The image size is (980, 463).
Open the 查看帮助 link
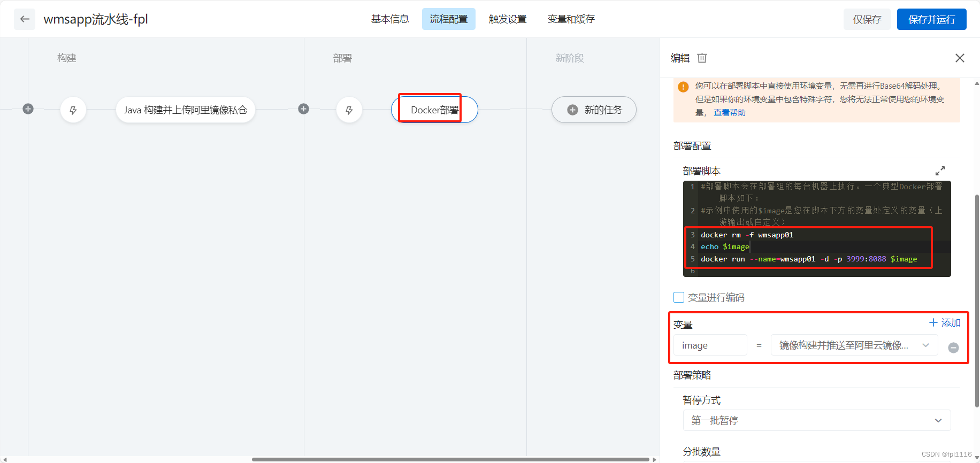(729, 113)
